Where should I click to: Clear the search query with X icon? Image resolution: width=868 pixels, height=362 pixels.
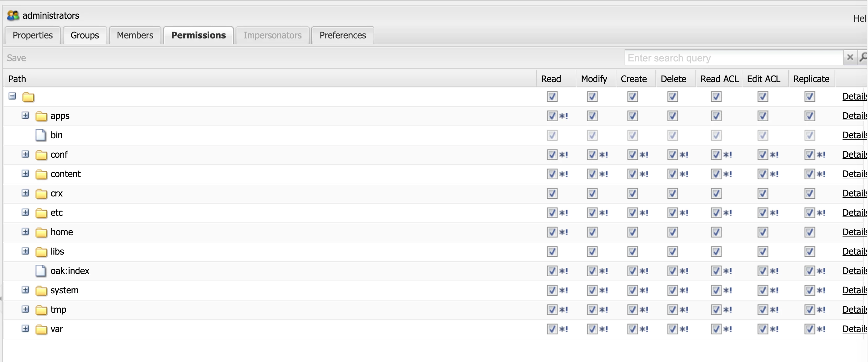[x=850, y=57]
